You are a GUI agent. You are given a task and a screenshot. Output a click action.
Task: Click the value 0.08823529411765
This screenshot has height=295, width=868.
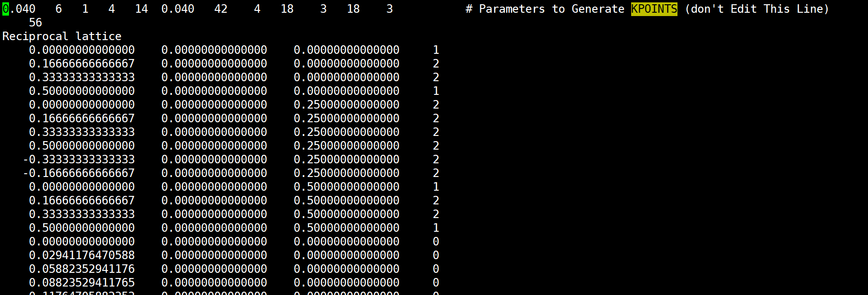(82, 283)
